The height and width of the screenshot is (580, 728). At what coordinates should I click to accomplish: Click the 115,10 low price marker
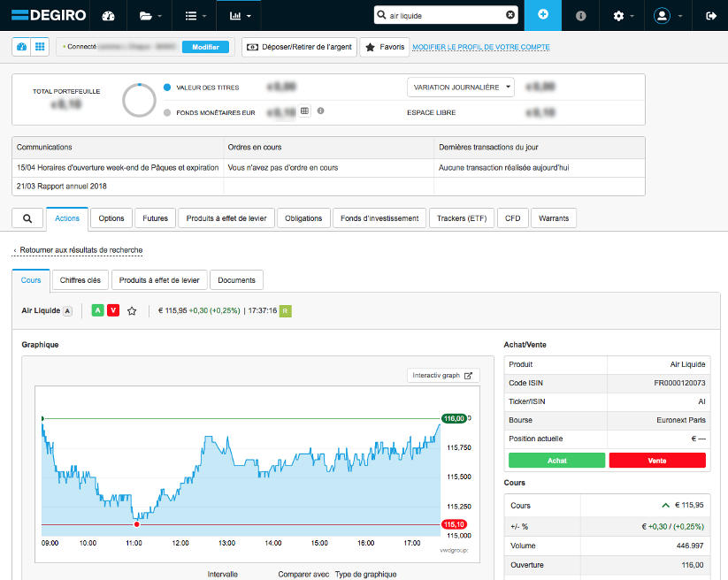(454, 524)
